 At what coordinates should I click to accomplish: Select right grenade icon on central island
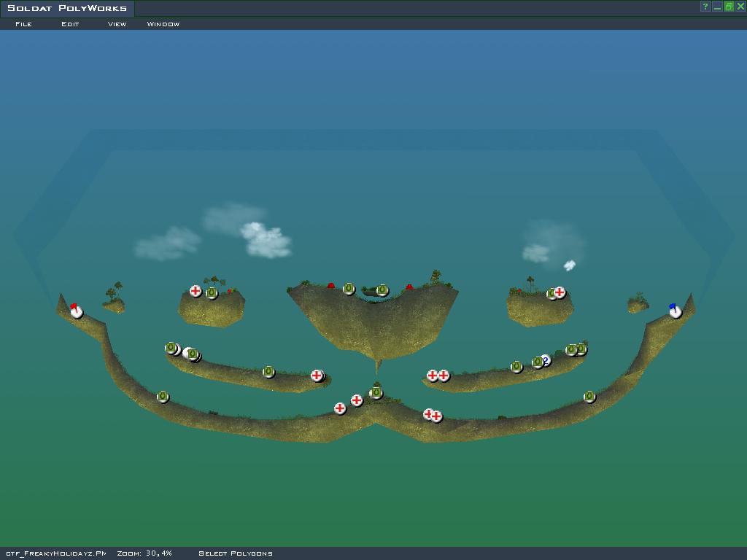coord(382,290)
